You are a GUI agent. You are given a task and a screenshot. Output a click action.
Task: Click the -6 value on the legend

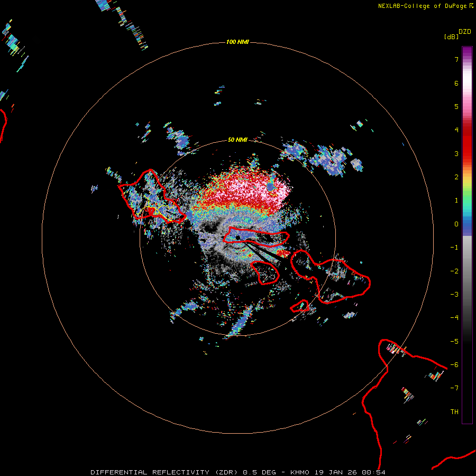tap(454, 364)
